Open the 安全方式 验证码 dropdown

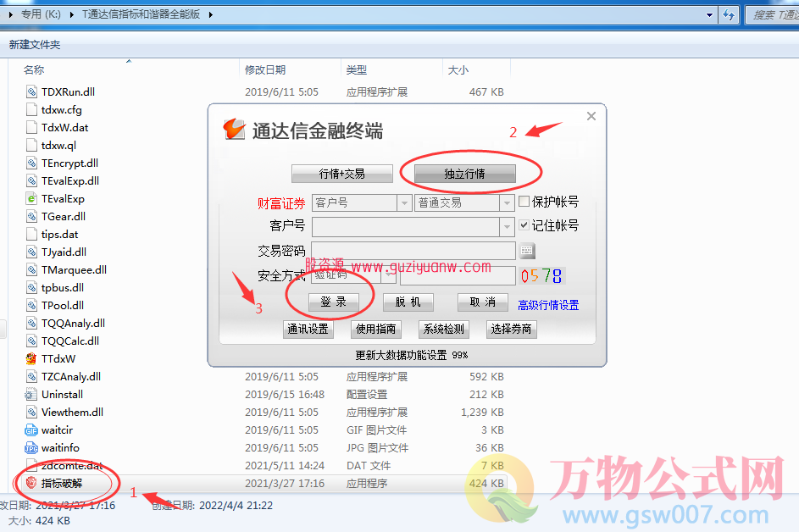[x=389, y=275]
